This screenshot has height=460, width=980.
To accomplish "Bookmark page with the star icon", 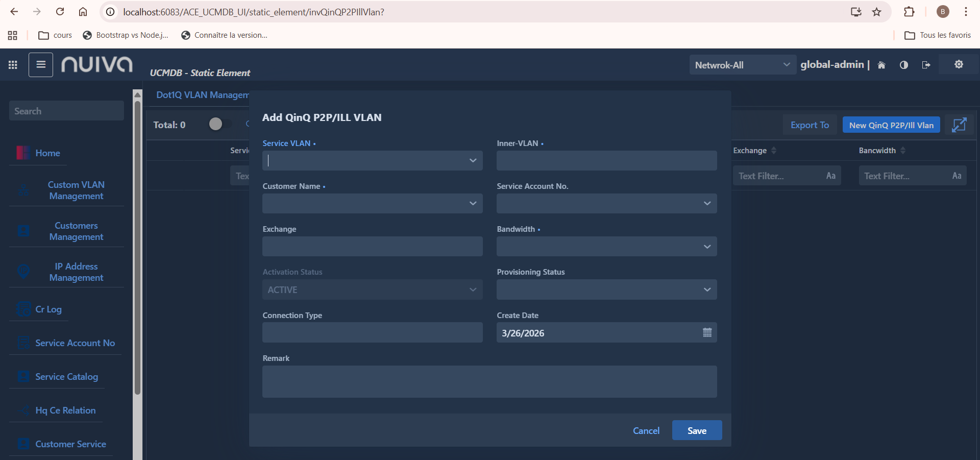I will [877, 12].
